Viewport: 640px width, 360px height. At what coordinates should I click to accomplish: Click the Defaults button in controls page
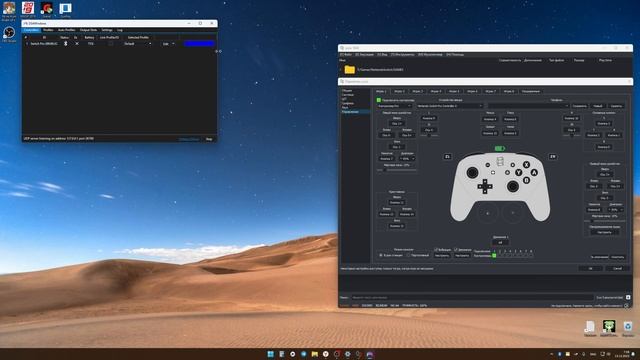click(599, 257)
